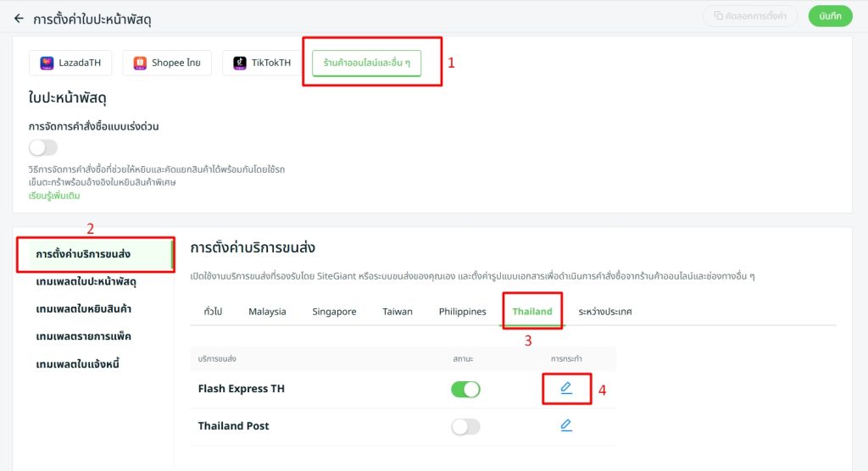Click the Lazada logo icon
The height and width of the screenshot is (471, 868).
pos(47,63)
